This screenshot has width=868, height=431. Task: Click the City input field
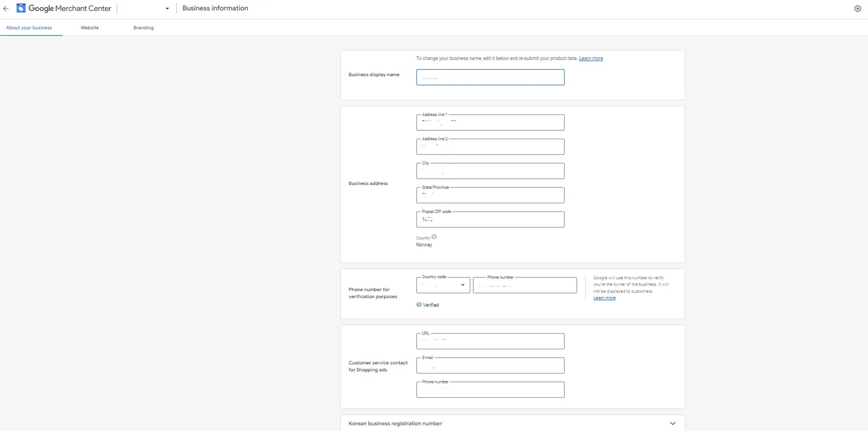click(x=490, y=171)
